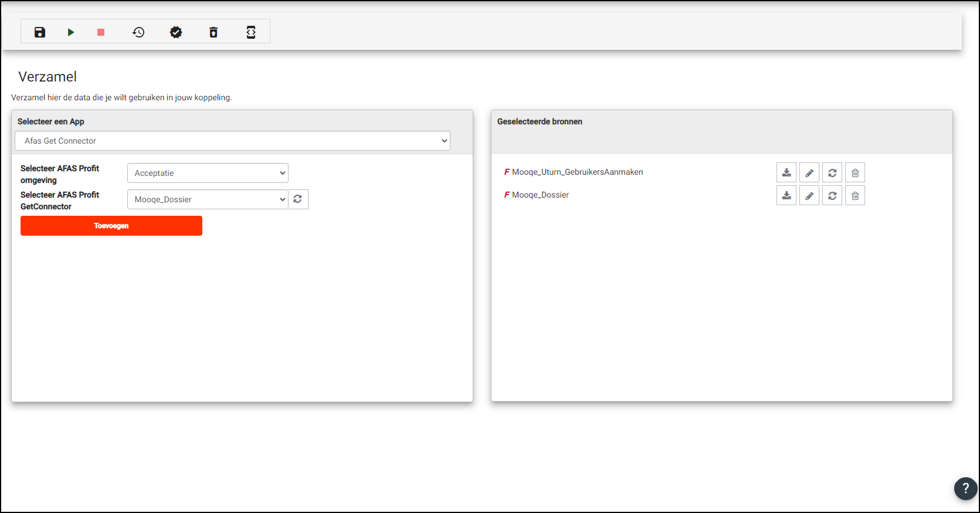Open the Mooqe_Dossier GetConnector dropdown

208,199
